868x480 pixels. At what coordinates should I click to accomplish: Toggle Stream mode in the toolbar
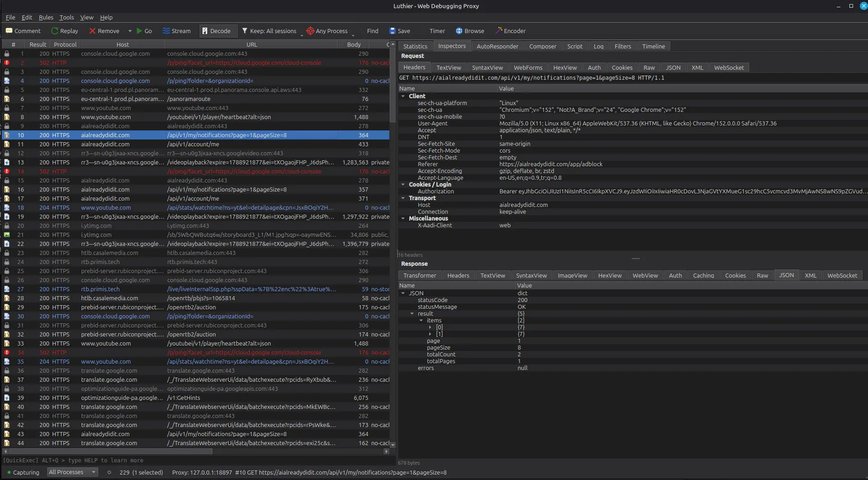pos(176,31)
